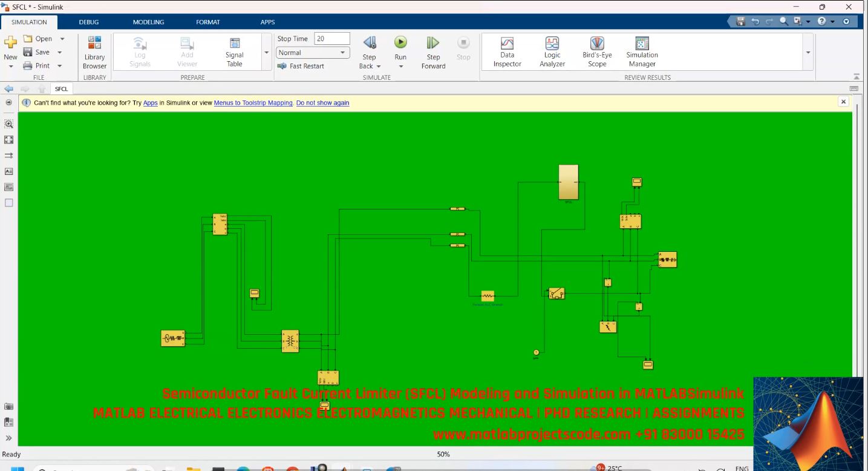
Task: Open the Data Inspector
Action: 506,51
